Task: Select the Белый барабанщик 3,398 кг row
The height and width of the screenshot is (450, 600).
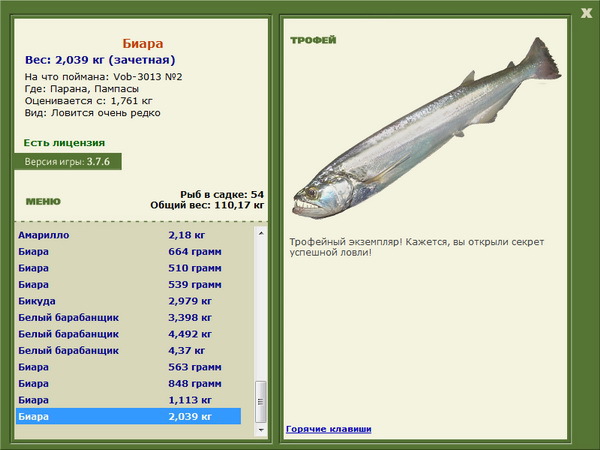Action: pos(129,317)
